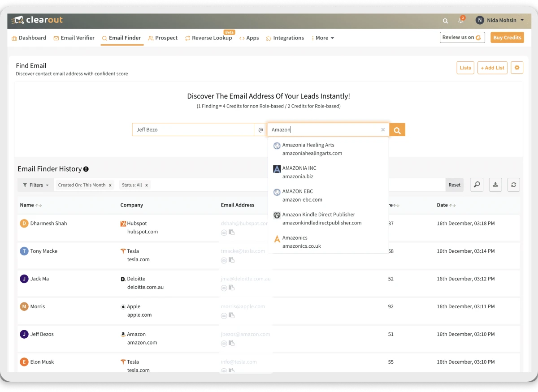Click the Hubspot company logo
The image size is (538, 392).
pyautogui.click(x=123, y=224)
